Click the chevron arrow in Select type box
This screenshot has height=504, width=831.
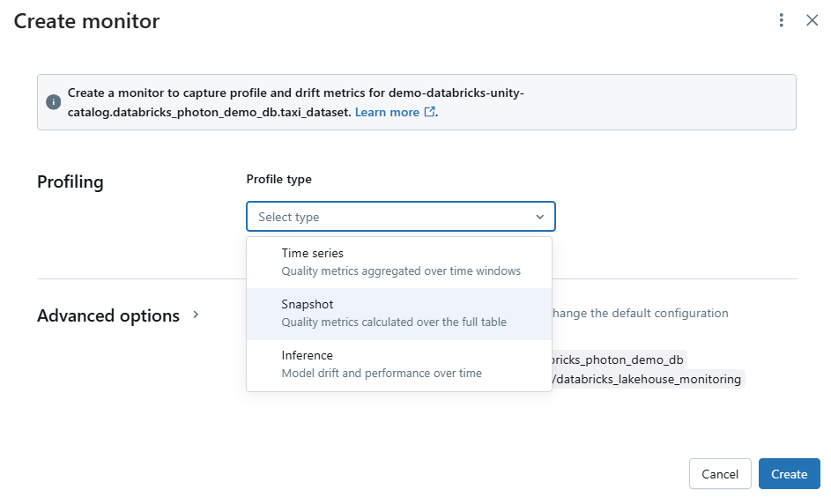click(540, 217)
